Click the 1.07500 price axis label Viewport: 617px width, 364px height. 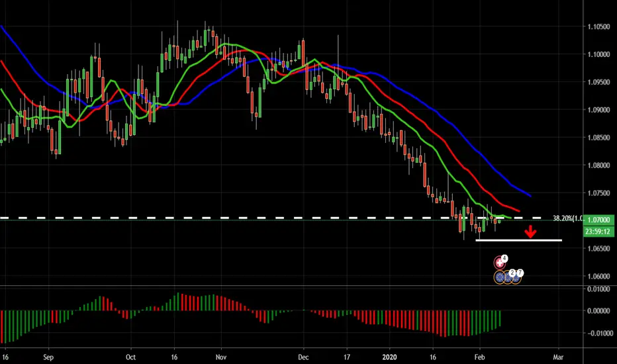click(x=598, y=193)
